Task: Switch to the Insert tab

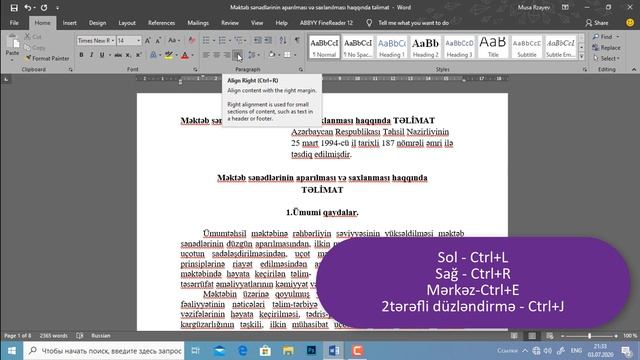Action: pyautogui.click(x=70, y=23)
